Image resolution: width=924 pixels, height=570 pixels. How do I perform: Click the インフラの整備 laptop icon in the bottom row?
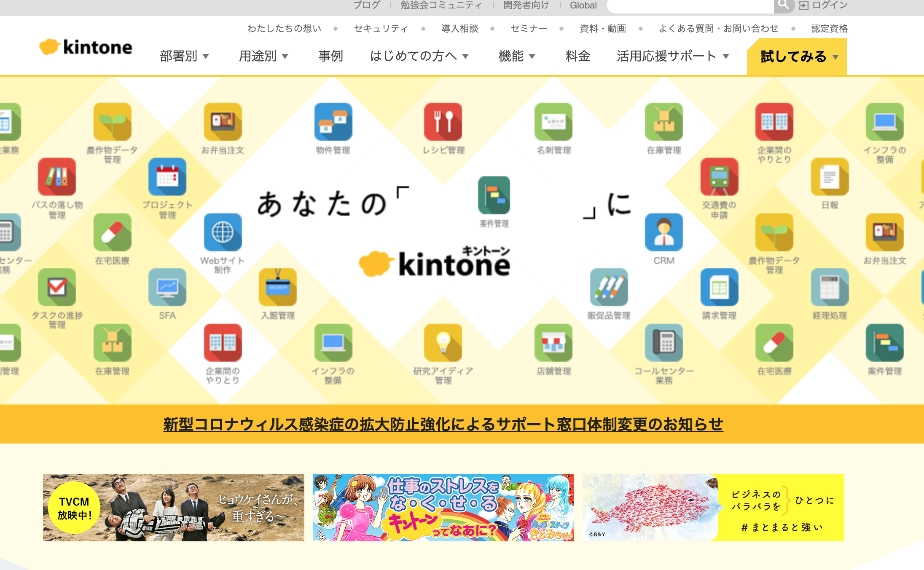(x=333, y=343)
